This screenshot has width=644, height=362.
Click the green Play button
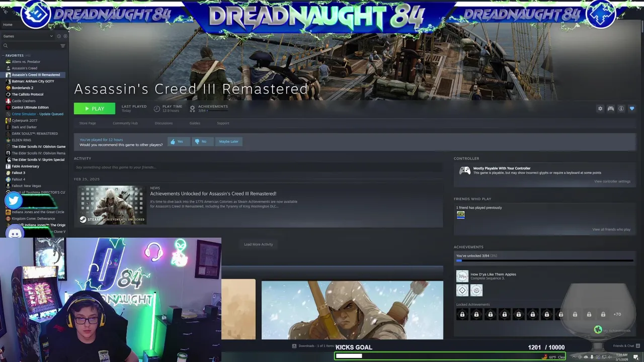click(95, 109)
